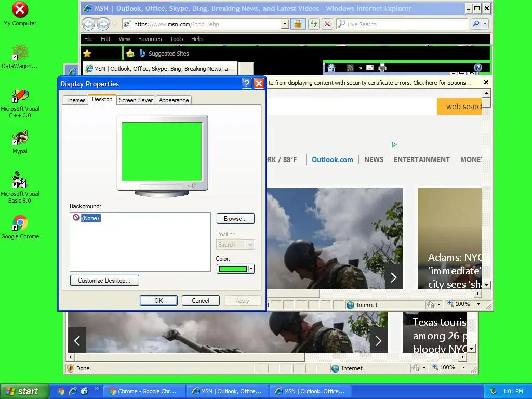Open the Suggested Sites link
The image size is (532, 399).
click(164, 54)
